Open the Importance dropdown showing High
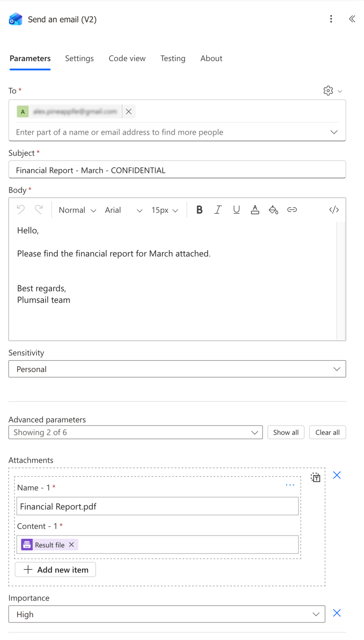The height and width of the screenshot is (640, 364). (167, 614)
